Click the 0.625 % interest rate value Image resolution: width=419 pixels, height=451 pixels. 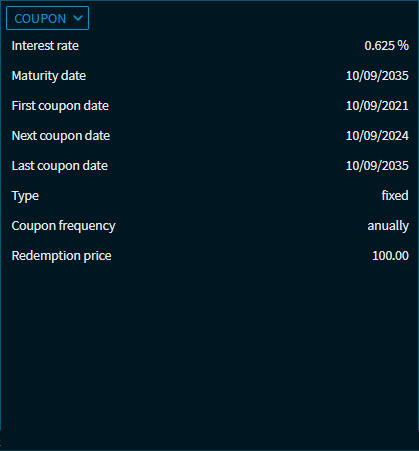(386, 46)
